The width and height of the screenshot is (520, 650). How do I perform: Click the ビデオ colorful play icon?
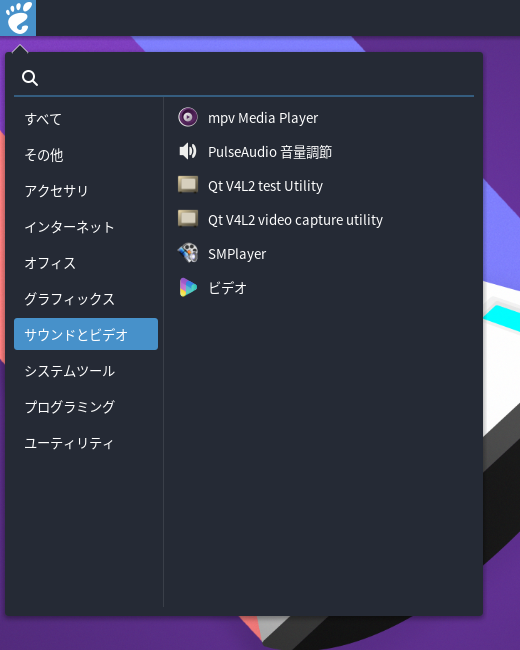click(x=188, y=287)
